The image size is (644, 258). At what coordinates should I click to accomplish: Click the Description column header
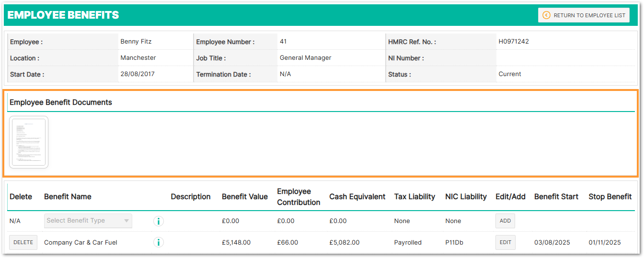[190, 197]
